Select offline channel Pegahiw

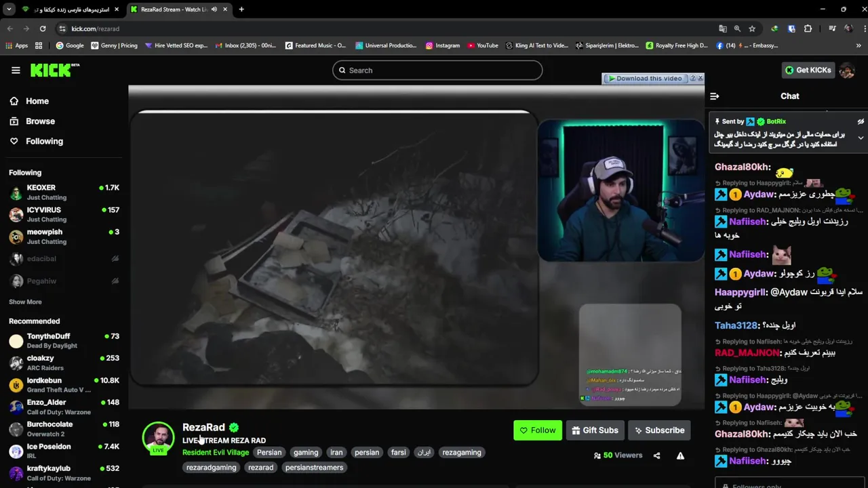(x=64, y=281)
